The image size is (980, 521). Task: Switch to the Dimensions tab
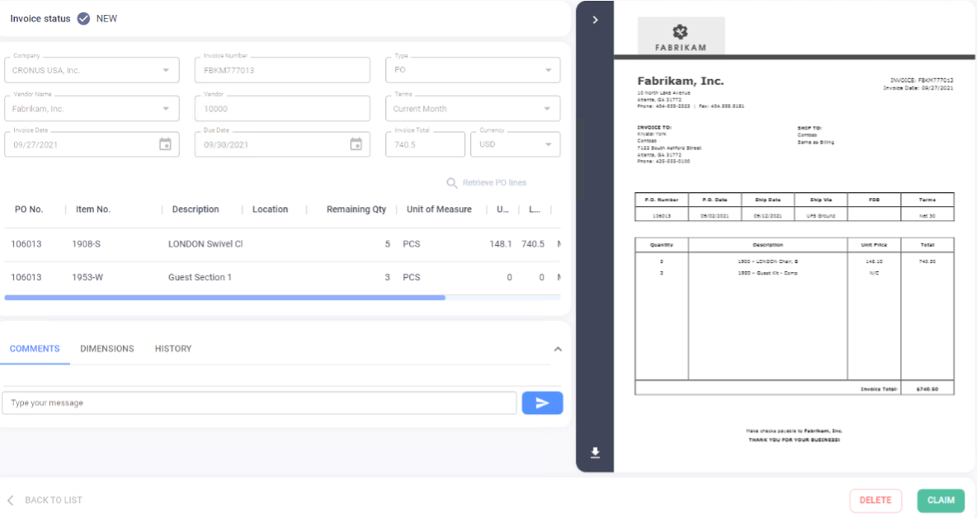point(107,349)
